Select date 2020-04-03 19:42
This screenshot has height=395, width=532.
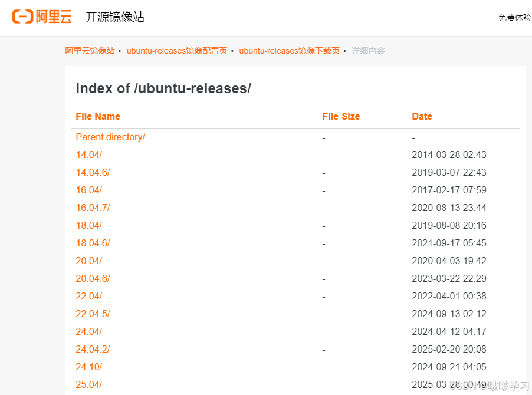click(x=449, y=261)
